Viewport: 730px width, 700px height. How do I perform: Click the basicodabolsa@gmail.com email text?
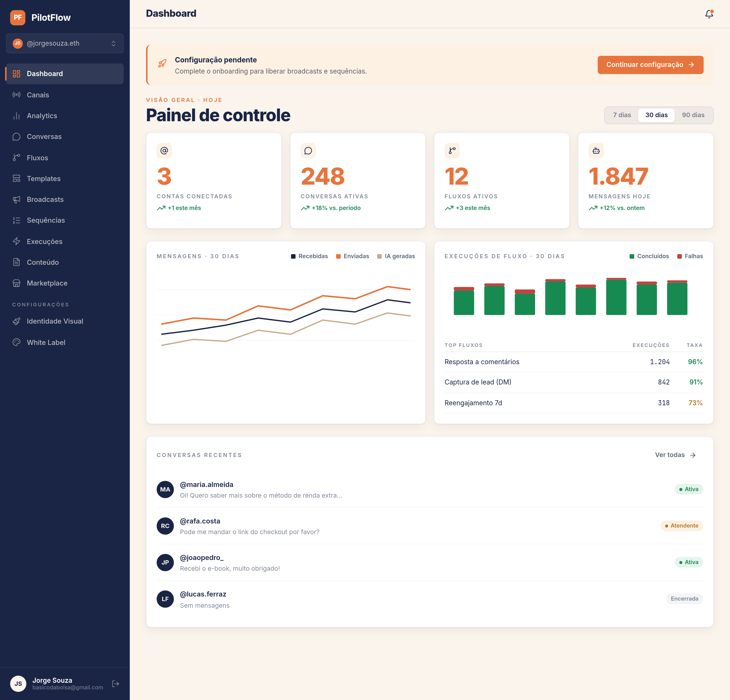coord(68,688)
